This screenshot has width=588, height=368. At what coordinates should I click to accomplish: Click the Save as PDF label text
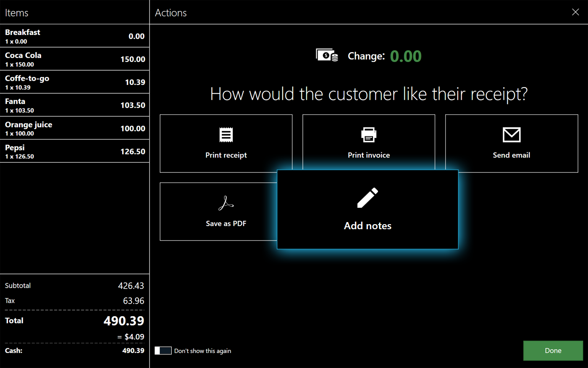(226, 224)
